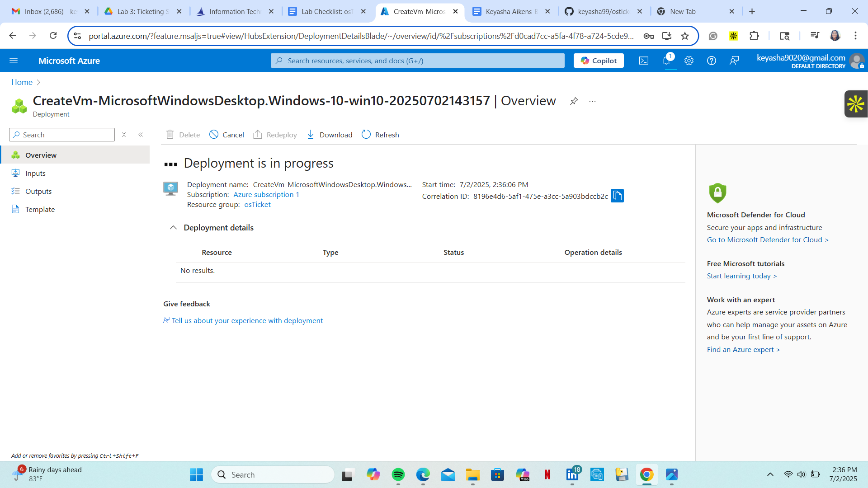Open the Azure subscription 1 link
Viewport: 868px width, 488px height.
266,195
